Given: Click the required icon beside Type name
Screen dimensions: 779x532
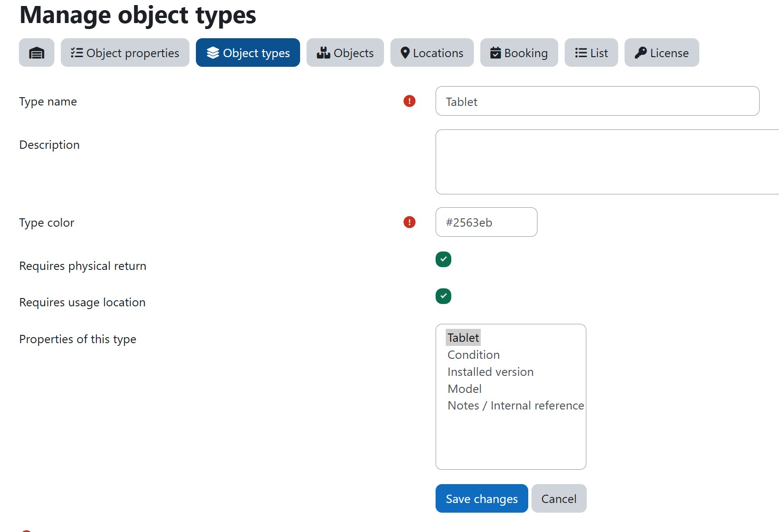Looking at the screenshot, I should click(409, 101).
